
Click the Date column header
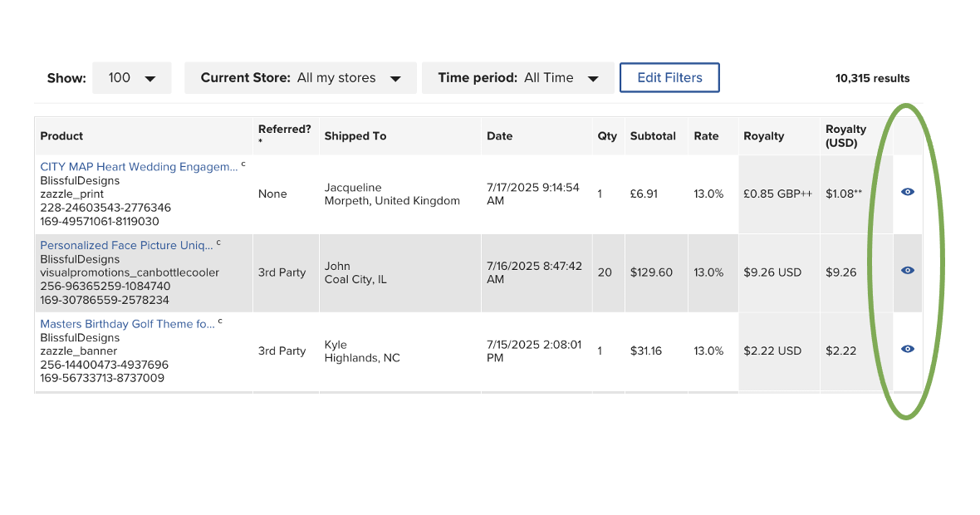[x=499, y=136]
